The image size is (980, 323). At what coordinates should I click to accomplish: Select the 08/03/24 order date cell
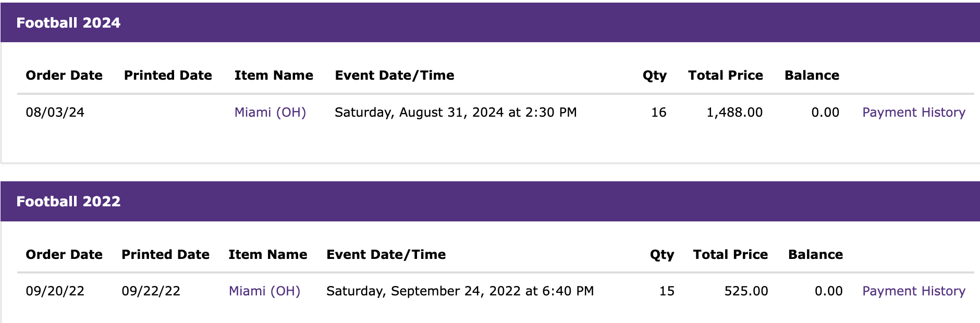coord(55,113)
